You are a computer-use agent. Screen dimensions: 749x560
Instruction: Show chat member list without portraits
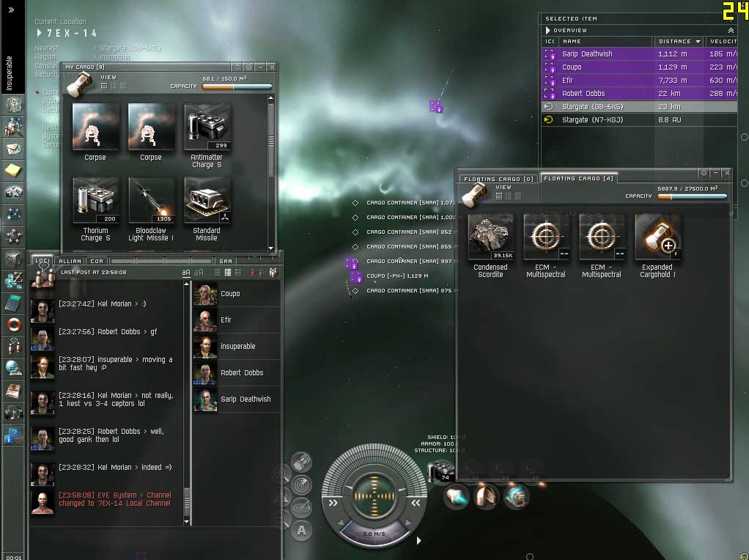pos(218,273)
